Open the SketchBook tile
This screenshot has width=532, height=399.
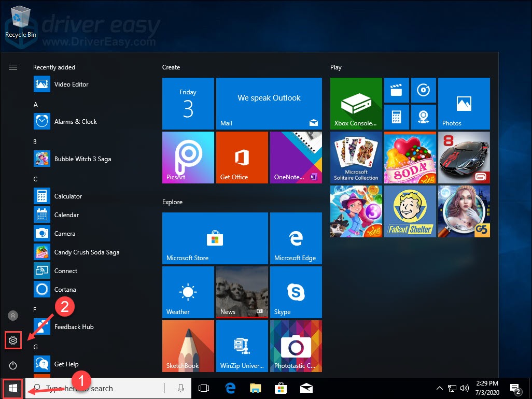(x=188, y=346)
